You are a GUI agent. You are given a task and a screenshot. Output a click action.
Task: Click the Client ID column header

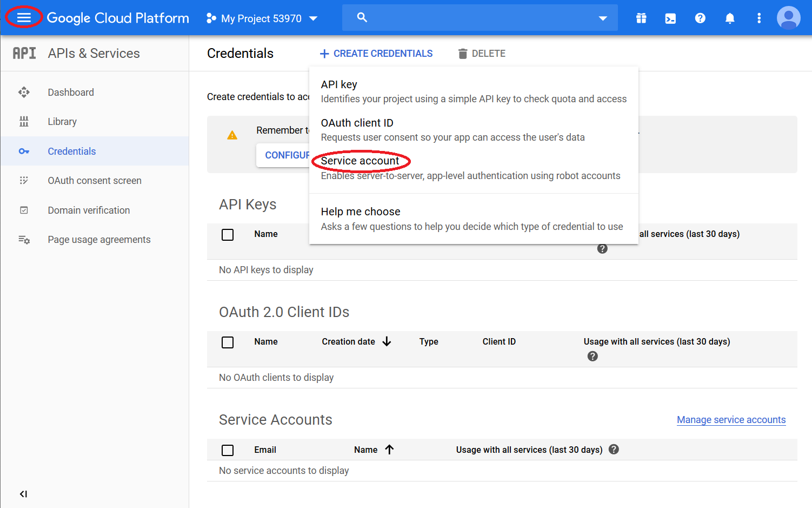coord(499,342)
